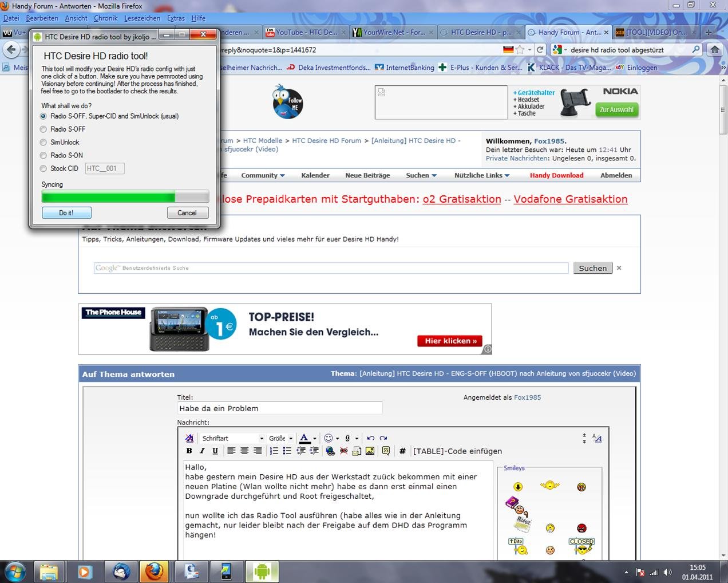Image resolution: width=728 pixels, height=583 pixels.
Task: Switch to the YouTube - HTC De... tab
Action: 306,32
